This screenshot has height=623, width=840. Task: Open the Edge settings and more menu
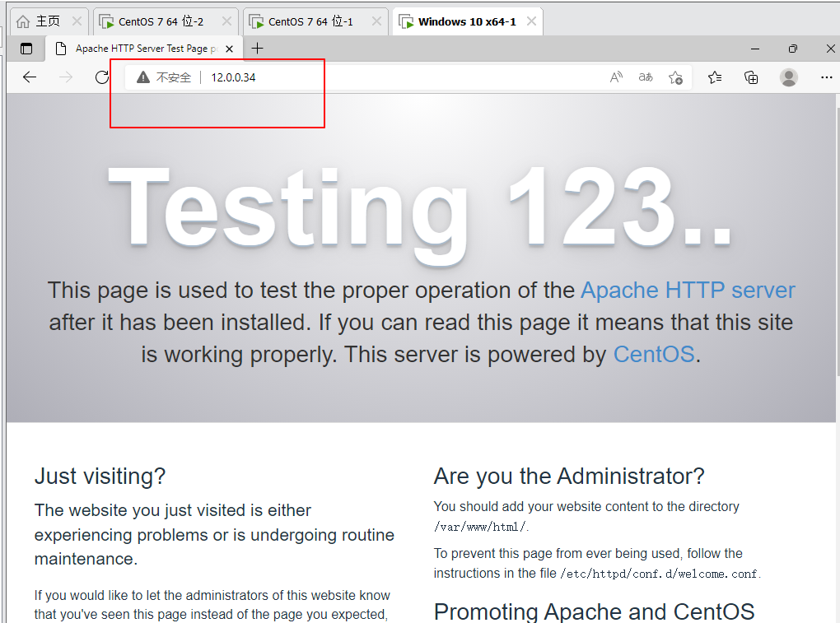pyautogui.click(x=827, y=77)
